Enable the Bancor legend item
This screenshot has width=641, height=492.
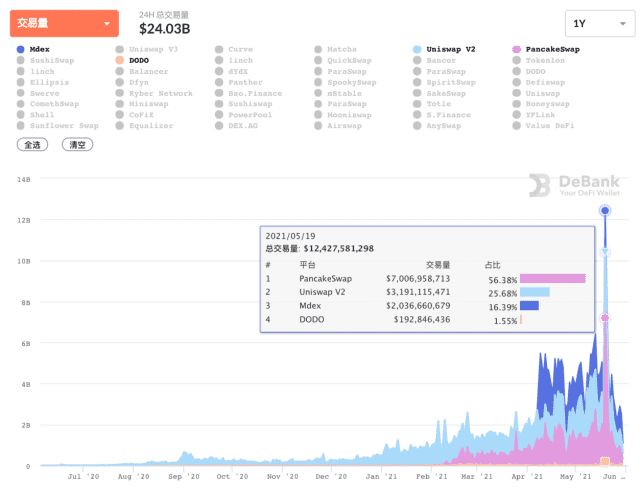pyautogui.click(x=442, y=60)
